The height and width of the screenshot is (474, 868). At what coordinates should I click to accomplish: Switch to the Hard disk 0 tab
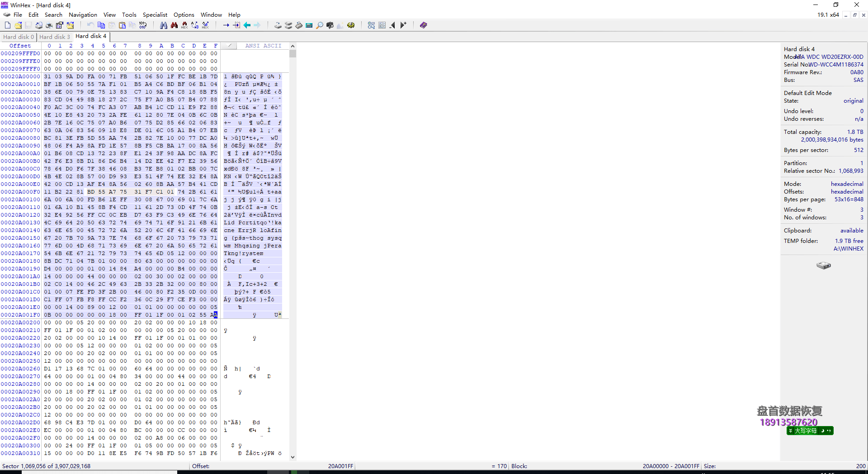[19, 37]
